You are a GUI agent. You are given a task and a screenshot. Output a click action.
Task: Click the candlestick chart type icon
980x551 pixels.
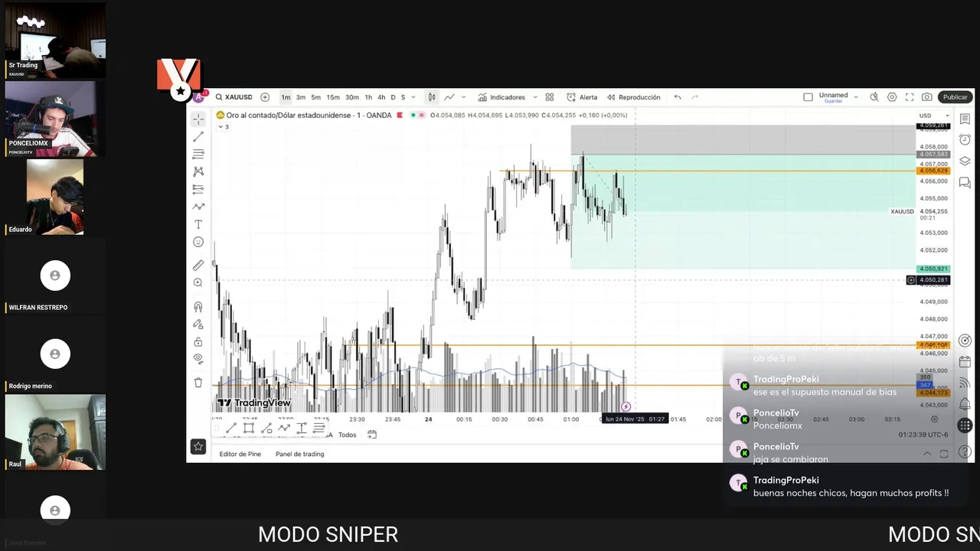pyautogui.click(x=432, y=97)
